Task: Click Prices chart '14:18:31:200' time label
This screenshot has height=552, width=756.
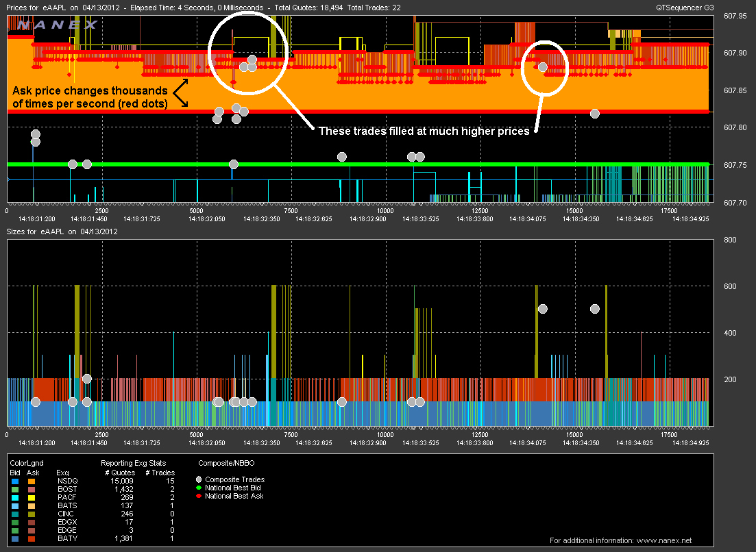Action: tap(36, 218)
